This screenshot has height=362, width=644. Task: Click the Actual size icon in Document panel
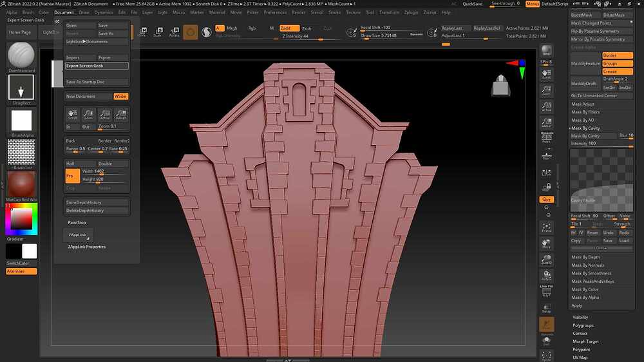point(105,114)
